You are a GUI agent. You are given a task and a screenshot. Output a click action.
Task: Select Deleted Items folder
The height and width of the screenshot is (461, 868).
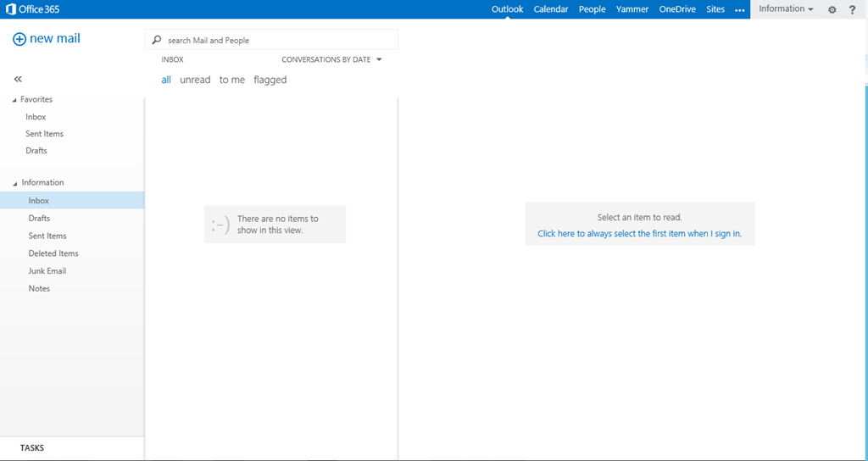click(x=53, y=253)
